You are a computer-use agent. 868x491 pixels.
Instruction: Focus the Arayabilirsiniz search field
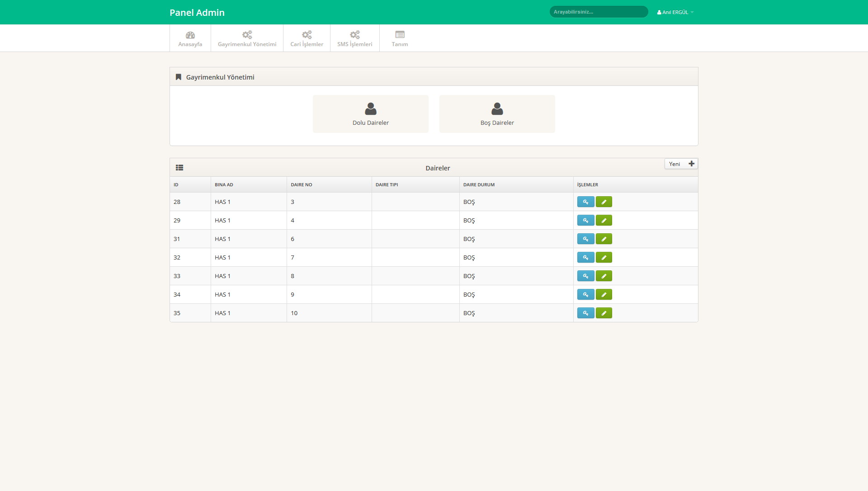[599, 12]
